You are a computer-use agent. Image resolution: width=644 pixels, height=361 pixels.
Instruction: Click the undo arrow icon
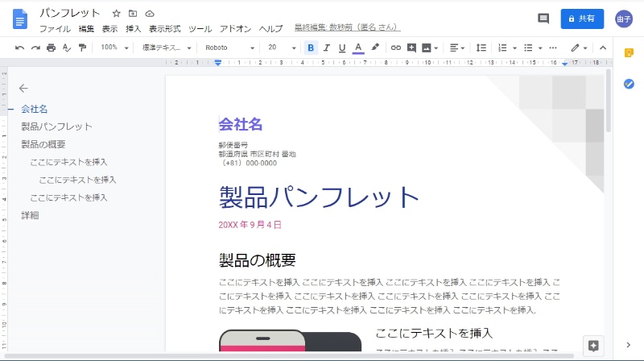[x=19, y=48]
